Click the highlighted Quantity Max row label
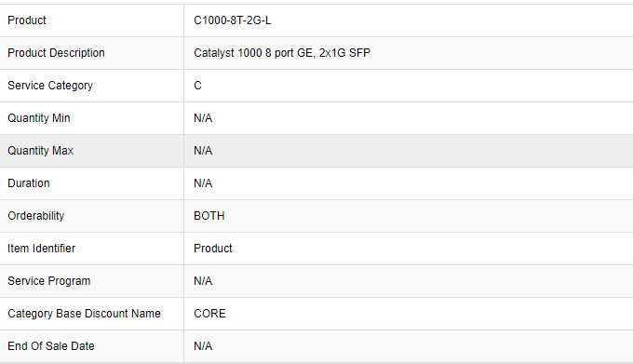Screen dimensions: 633x364 coord(40,151)
